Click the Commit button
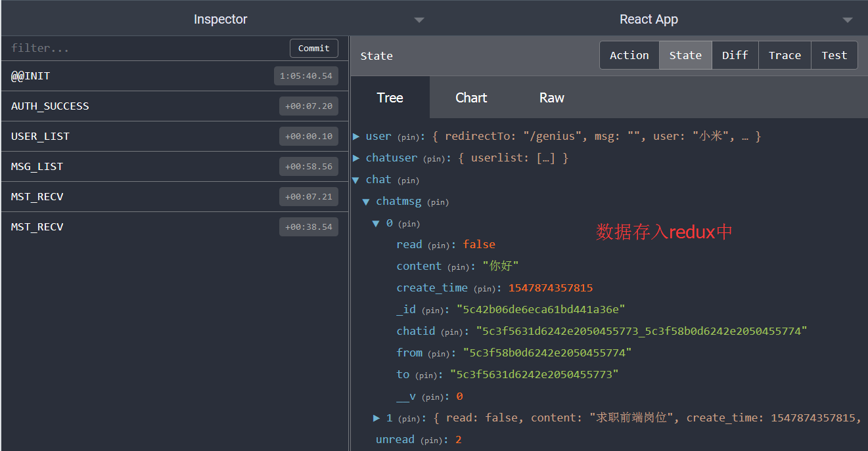Viewport: 868px width, 451px height. click(314, 48)
